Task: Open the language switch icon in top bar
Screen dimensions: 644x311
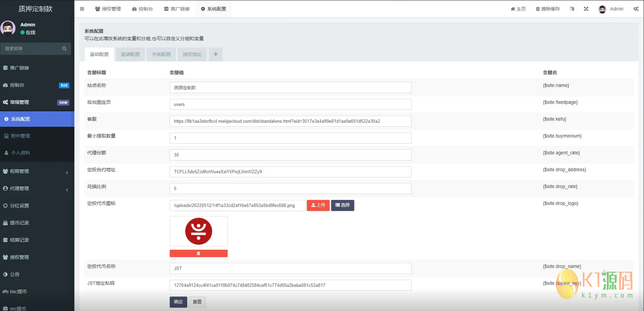Action: [572, 9]
